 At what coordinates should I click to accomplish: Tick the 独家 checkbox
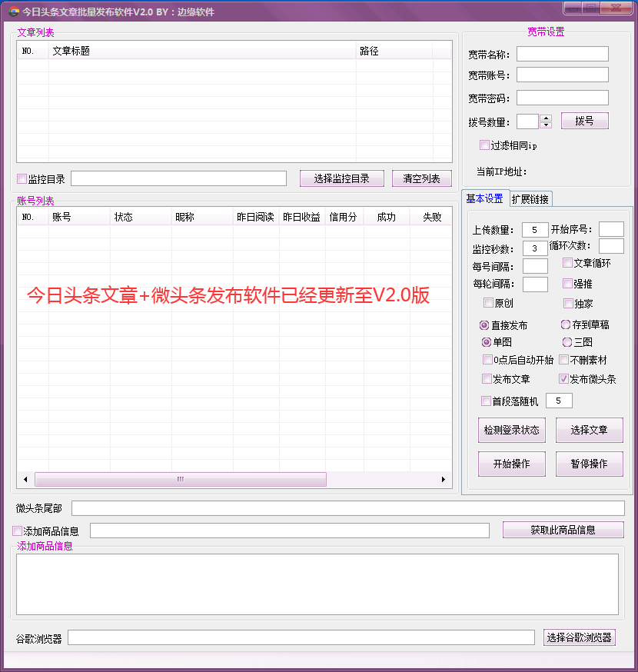pos(568,304)
